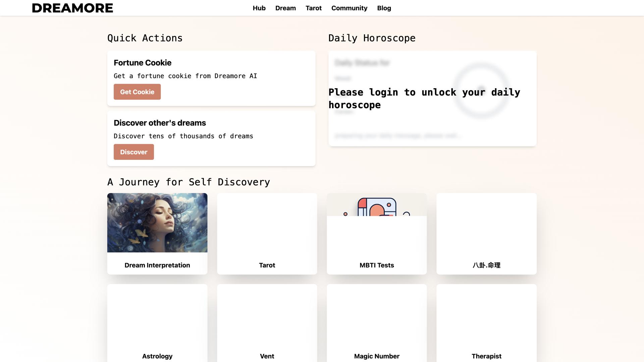Select the MBTI Tests label

point(377,265)
